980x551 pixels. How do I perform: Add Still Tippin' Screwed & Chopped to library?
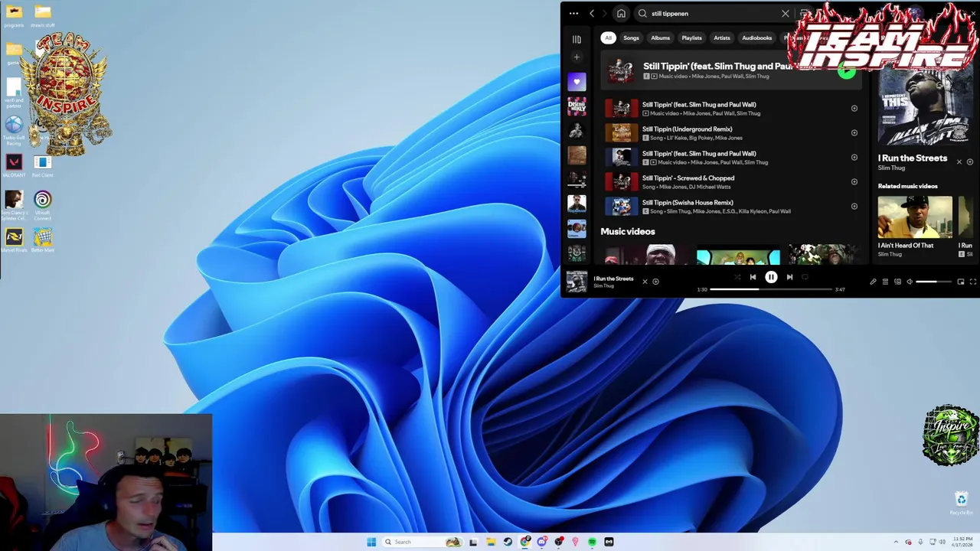(854, 181)
